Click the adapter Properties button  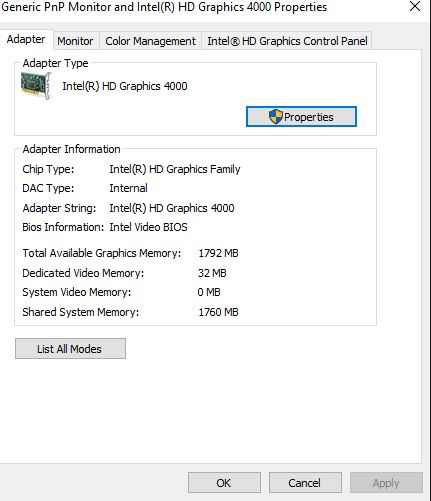(301, 117)
